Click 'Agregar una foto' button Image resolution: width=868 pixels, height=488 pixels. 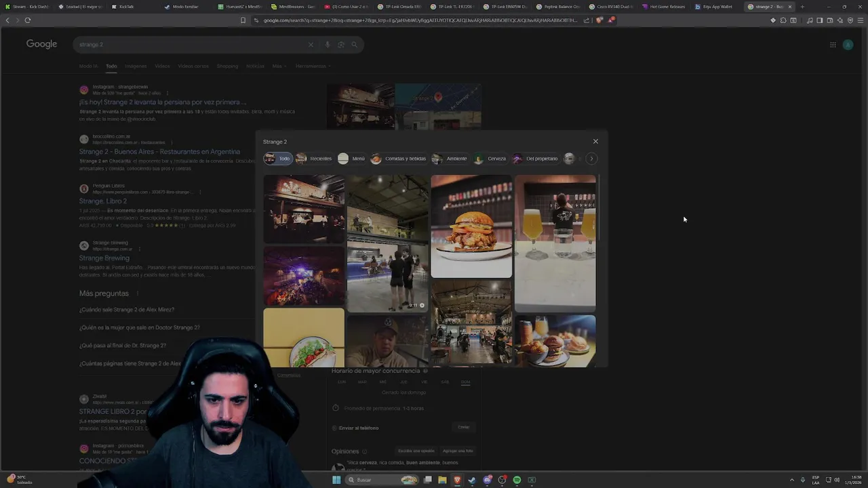pos(458,451)
